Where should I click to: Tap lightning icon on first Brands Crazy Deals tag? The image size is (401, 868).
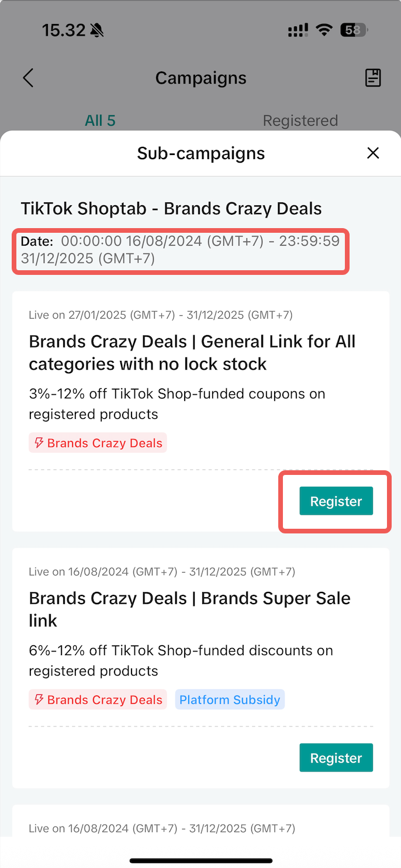39,443
